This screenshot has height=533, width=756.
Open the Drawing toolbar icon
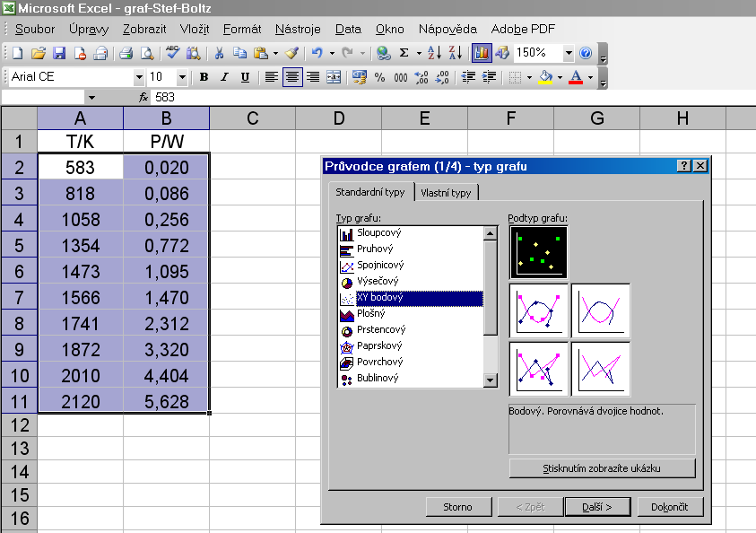pyautogui.click(x=502, y=53)
